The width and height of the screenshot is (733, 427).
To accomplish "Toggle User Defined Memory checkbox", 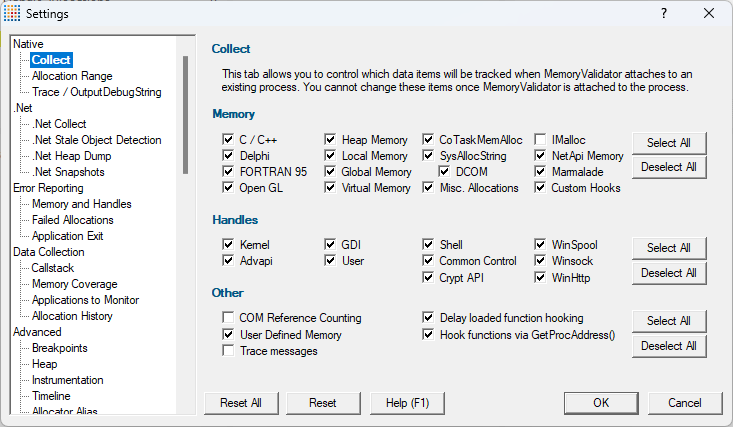I will tap(228, 334).
